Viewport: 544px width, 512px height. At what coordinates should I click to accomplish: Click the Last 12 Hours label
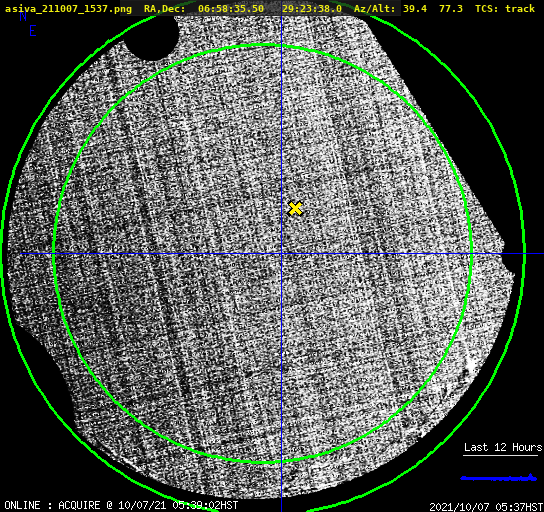(x=503, y=447)
